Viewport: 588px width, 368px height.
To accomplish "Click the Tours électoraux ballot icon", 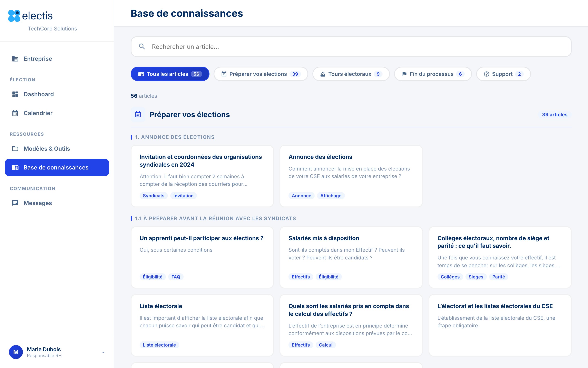I will point(323,74).
